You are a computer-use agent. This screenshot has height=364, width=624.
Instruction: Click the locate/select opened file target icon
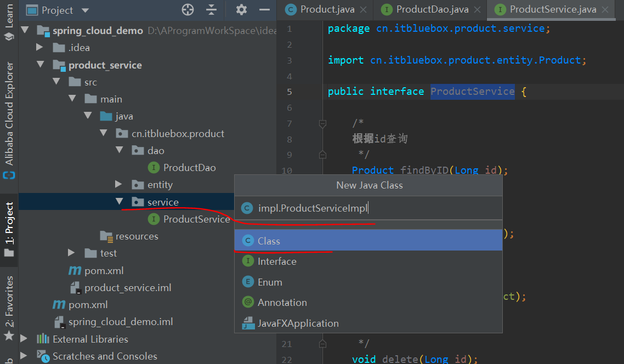click(x=188, y=9)
